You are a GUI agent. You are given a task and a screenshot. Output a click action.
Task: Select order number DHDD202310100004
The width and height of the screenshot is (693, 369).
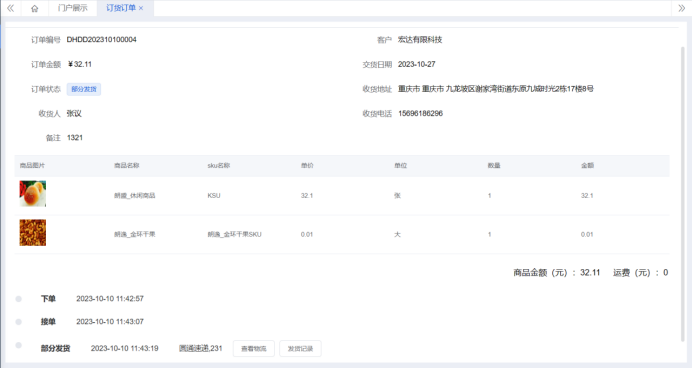102,40
